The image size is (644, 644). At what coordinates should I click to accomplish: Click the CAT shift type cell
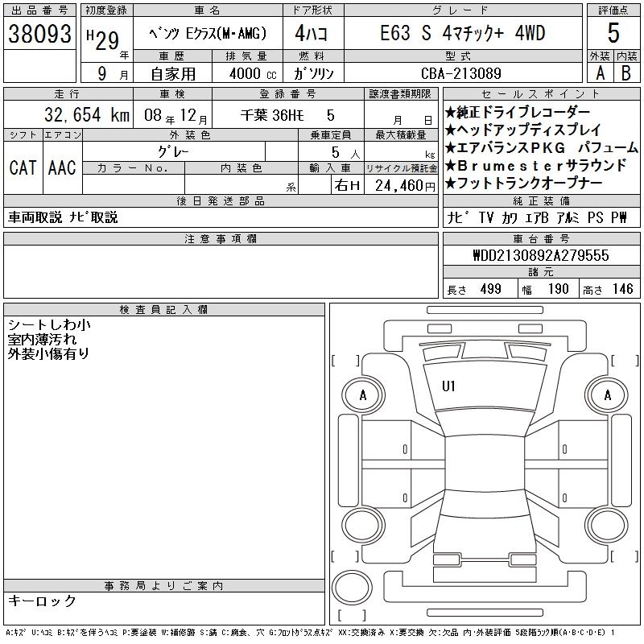(x=23, y=167)
